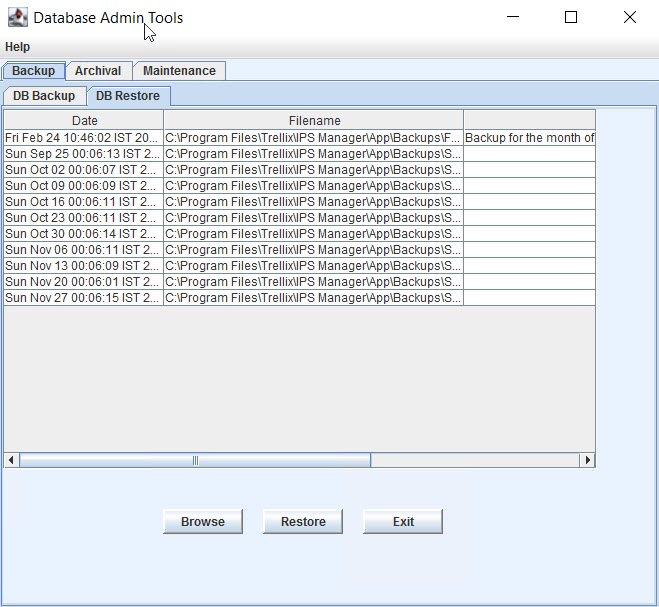659x607 pixels.
Task: Click the horizontal scrollbar left arrow
Action: click(x=11, y=460)
